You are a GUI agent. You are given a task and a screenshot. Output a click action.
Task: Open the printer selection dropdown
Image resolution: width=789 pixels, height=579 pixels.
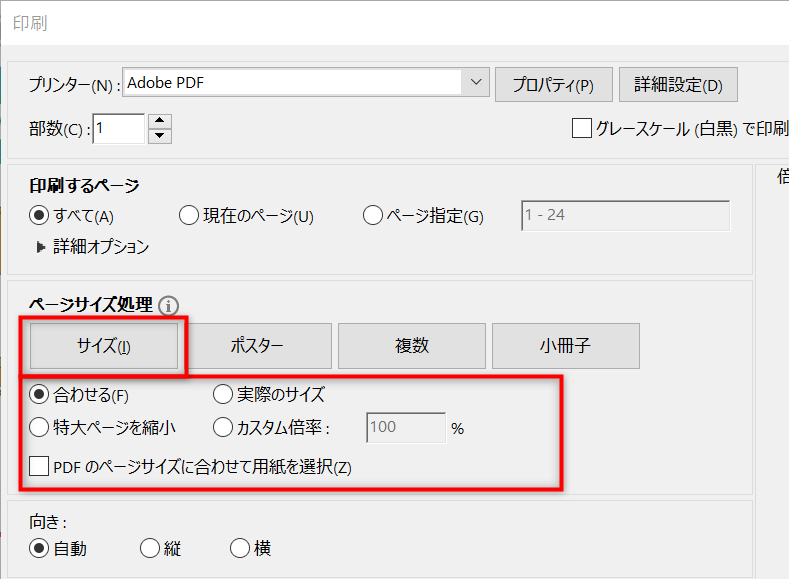[x=475, y=84]
